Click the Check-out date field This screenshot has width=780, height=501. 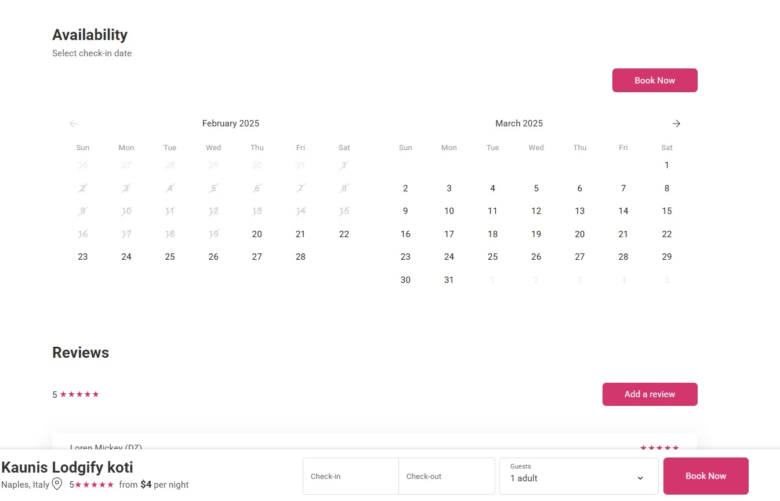tap(446, 477)
